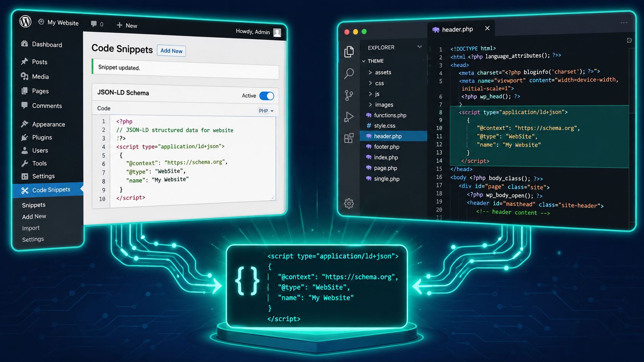
Task: Click the split editor icon at top right
Action: point(629,40)
